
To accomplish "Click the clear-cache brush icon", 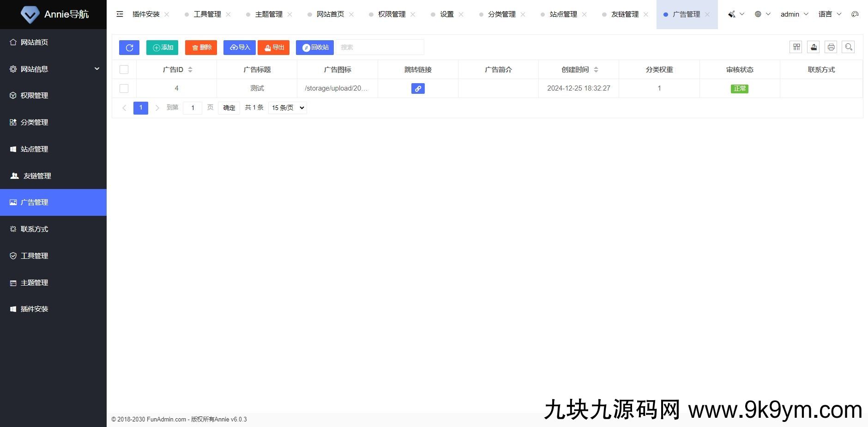I will (731, 14).
